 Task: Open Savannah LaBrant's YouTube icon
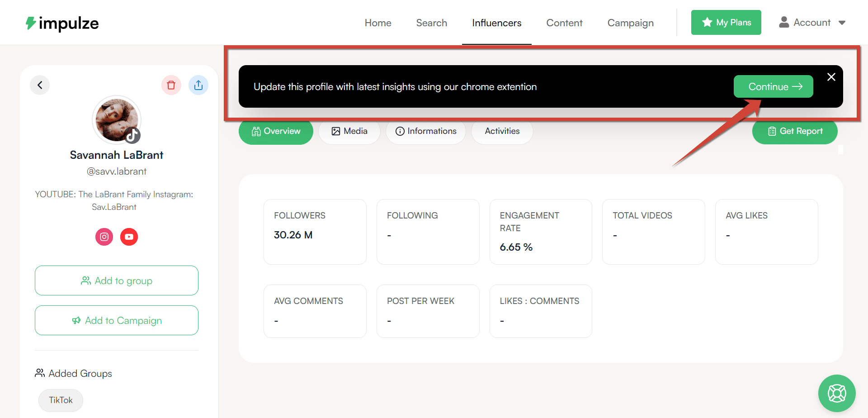coord(129,237)
